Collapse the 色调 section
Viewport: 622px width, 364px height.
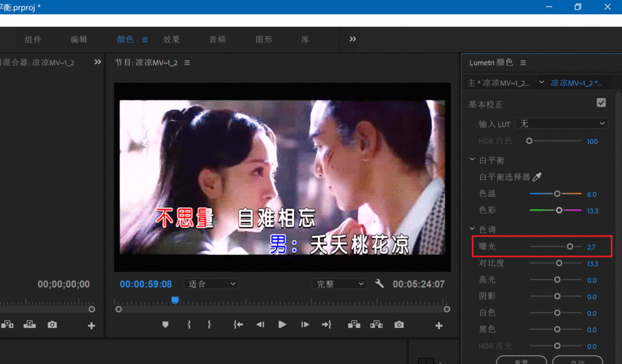pos(471,229)
